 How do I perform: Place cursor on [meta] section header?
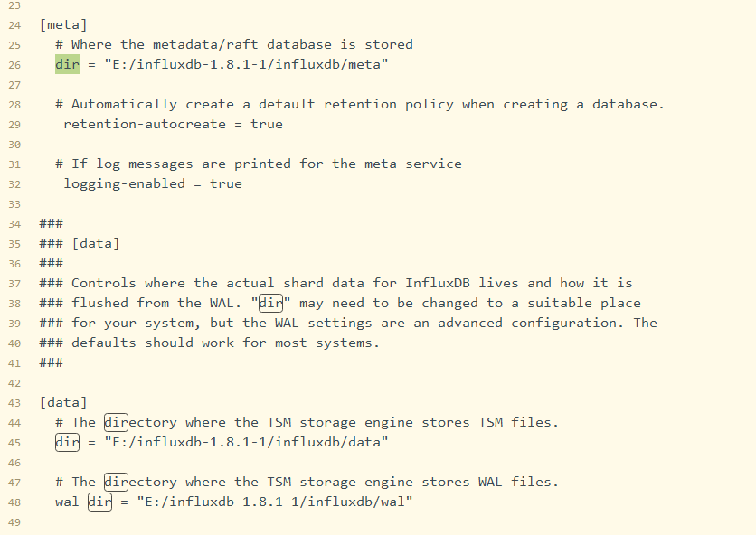[63, 24]
